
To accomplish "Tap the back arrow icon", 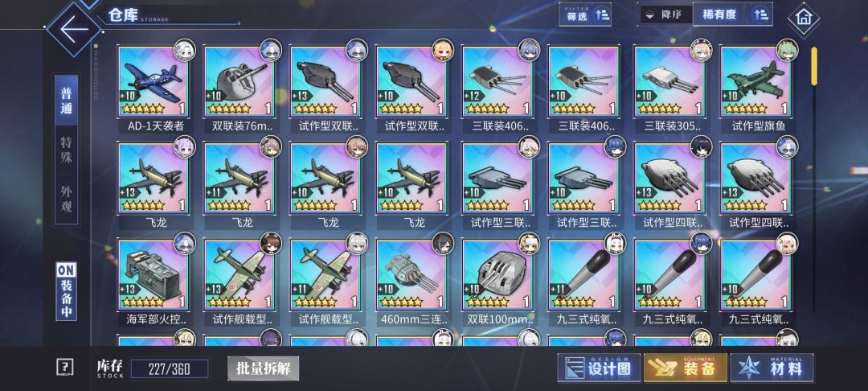I will (74, 29).
